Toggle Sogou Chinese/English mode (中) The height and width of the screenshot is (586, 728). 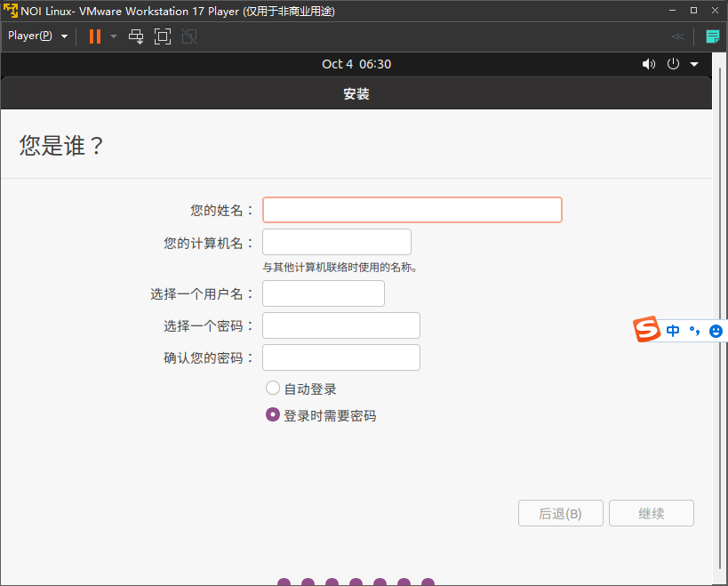point(673,331)
